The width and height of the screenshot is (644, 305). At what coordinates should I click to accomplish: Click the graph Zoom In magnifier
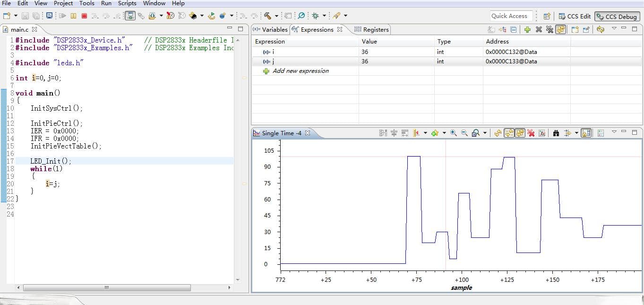pos(453,133)
